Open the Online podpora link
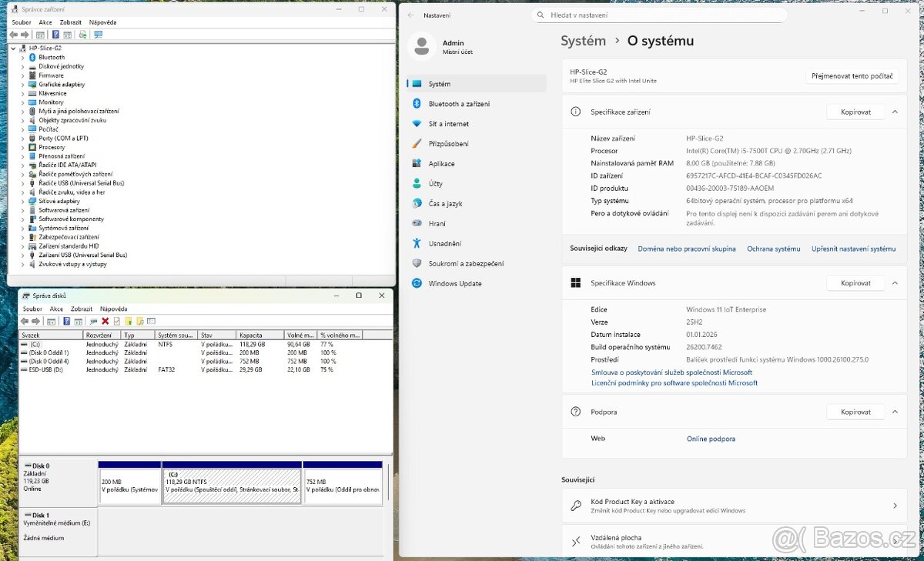The image size is (924, 561). tap(711, 439)
